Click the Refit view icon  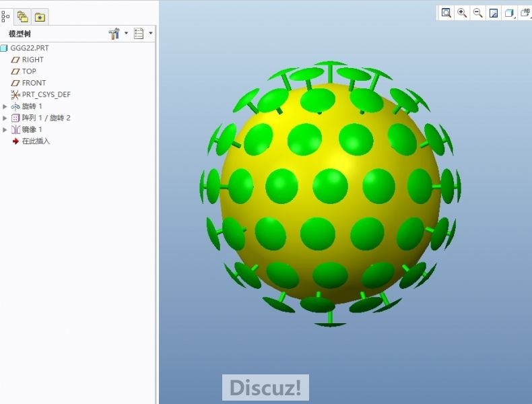click(446, 13)
